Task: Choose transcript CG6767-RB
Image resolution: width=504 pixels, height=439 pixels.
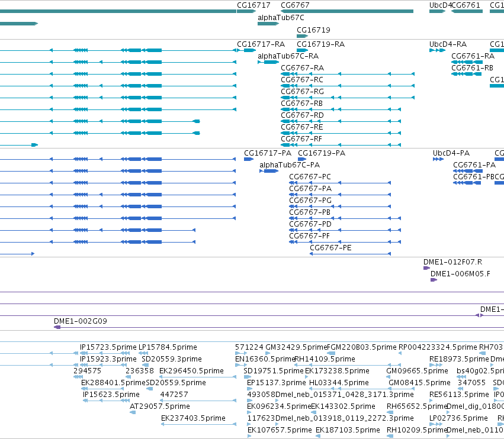Action: pyautogui.click(x=302, y=104)
